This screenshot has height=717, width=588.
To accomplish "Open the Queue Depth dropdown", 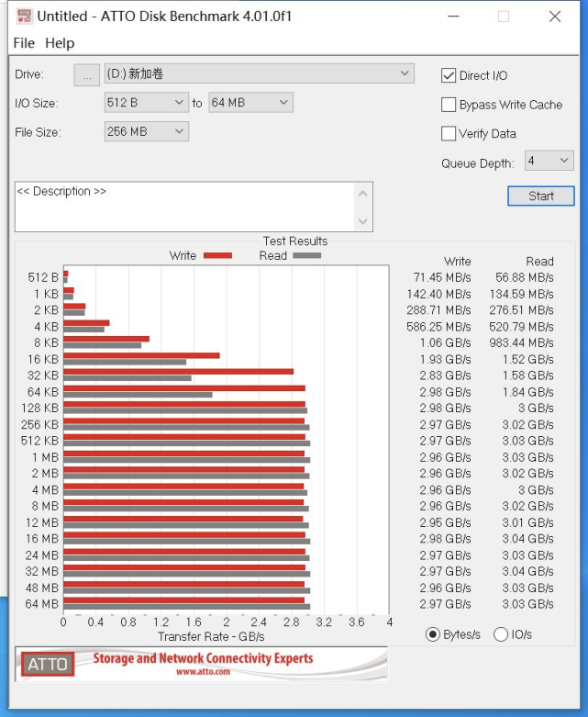I will pyautogui.click(x=549, y=161).
